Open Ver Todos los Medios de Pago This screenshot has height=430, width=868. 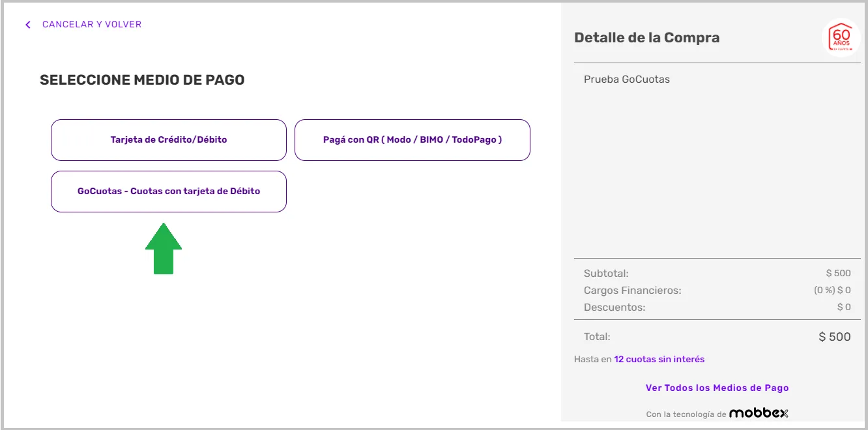click(717, 388)
